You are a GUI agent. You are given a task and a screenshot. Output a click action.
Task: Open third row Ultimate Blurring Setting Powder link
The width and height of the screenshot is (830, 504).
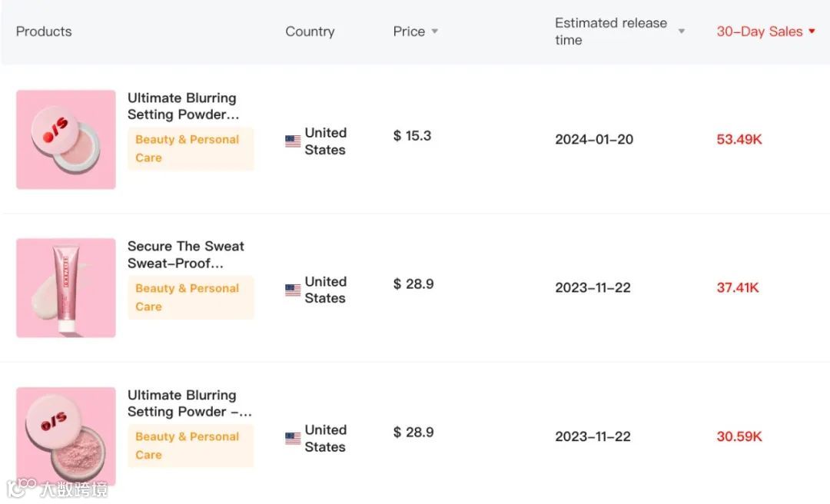point(189,403)
